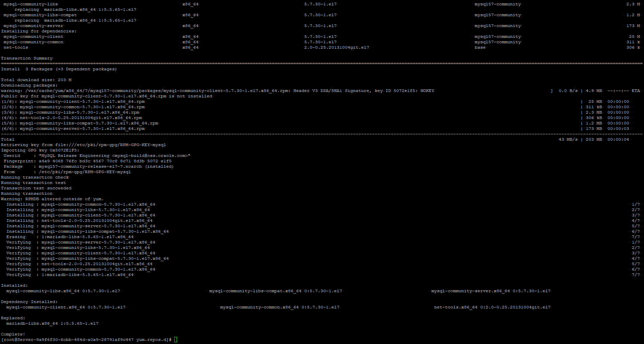Click "Warning: RPMDB altered outside of yum."
The width and height of the screenshot is (644, 344).
point(52,199)
